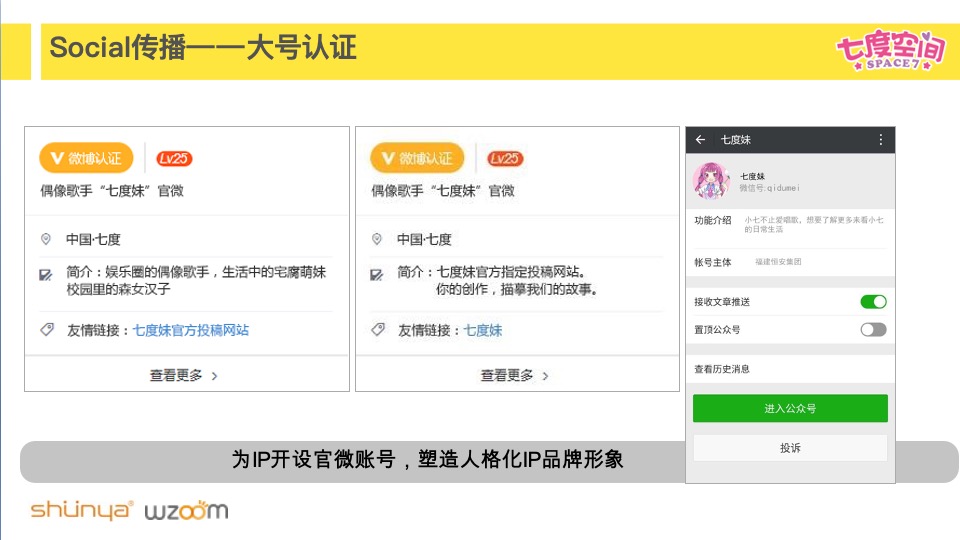This screenshot has height=540, width=960.
Task: Enable the 置顶公众号 switch
Action: point(873,330)
